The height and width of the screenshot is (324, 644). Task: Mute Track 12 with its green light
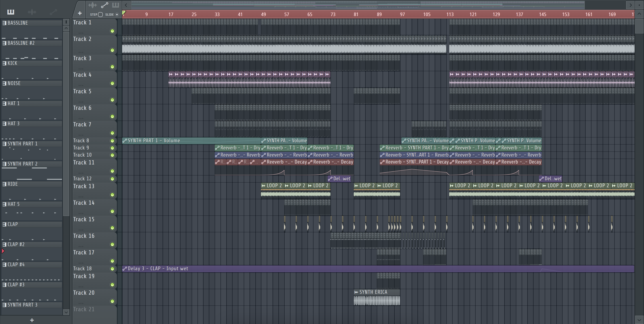coord(112,179)
